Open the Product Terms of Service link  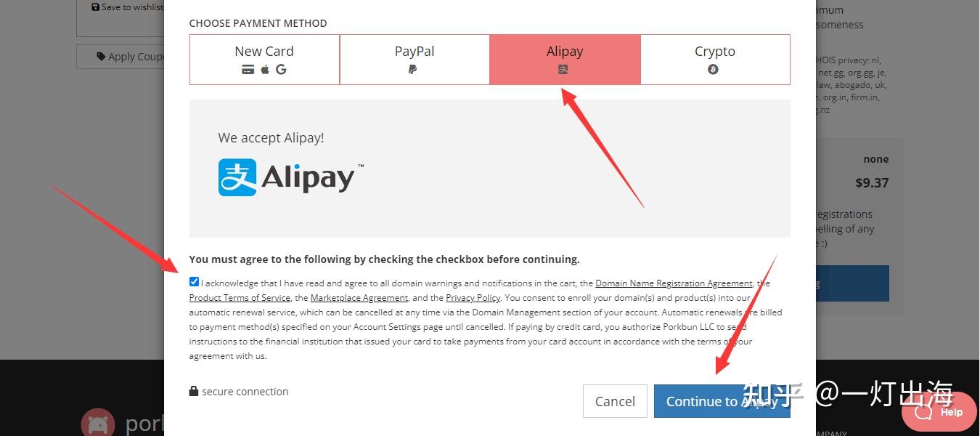(x=240, y=298)
